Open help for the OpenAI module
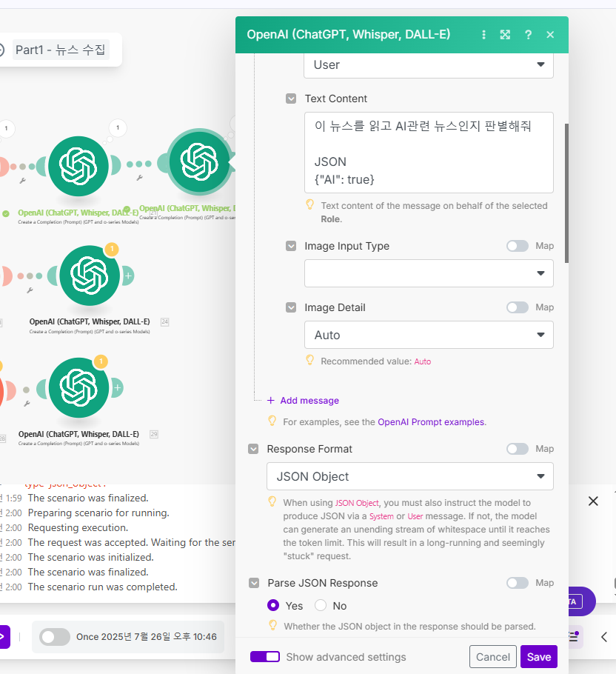This screenshot has height=674, width=616. click(x=528, y=35)
